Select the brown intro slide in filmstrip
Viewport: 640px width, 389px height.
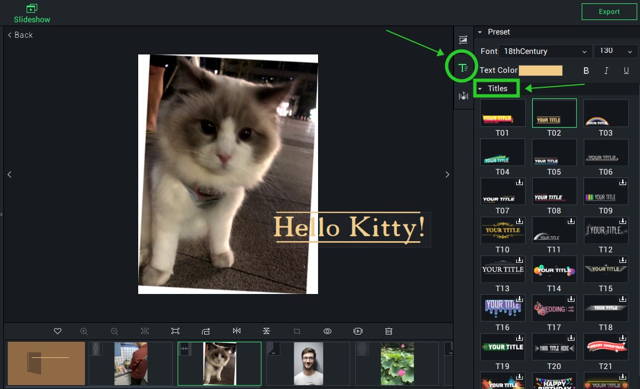[x=46, y=363]
